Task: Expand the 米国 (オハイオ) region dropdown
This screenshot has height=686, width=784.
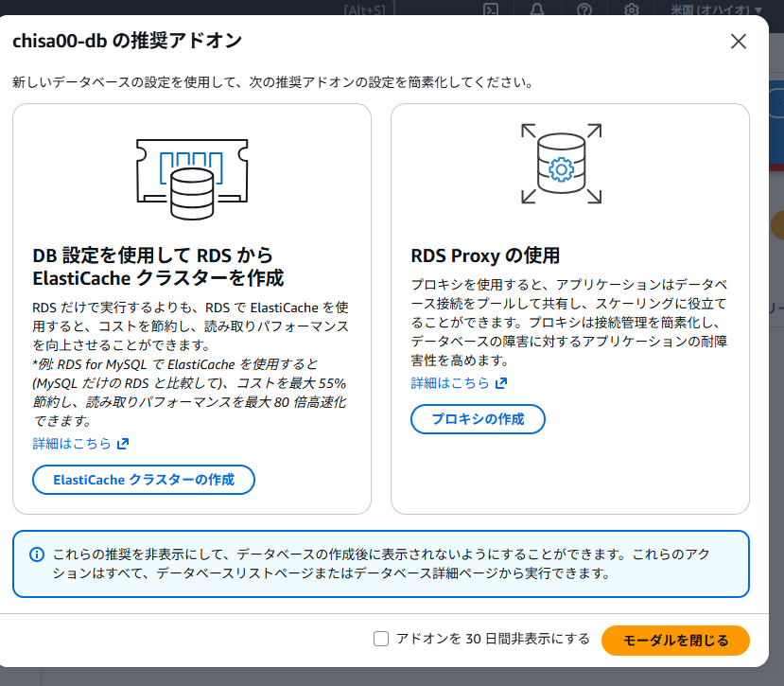Action: point(715,9)
